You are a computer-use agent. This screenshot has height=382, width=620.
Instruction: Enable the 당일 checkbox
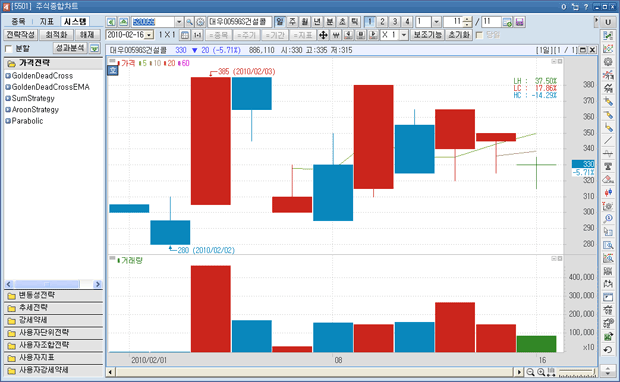(x=479, y=35)
